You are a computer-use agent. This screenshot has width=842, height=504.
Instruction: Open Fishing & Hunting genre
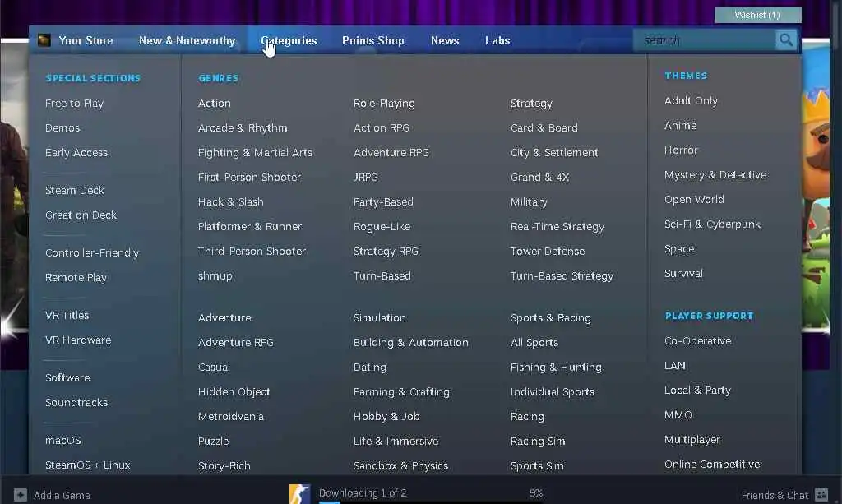point(556,368)
